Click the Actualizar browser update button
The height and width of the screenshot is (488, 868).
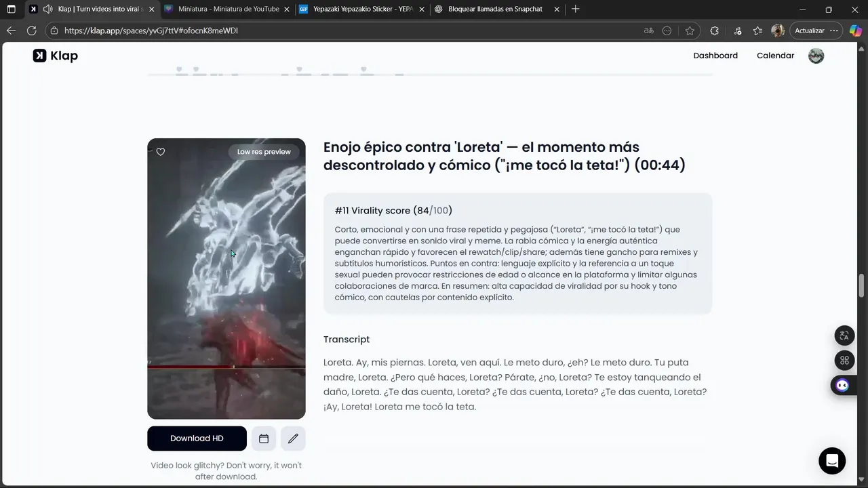810,30
